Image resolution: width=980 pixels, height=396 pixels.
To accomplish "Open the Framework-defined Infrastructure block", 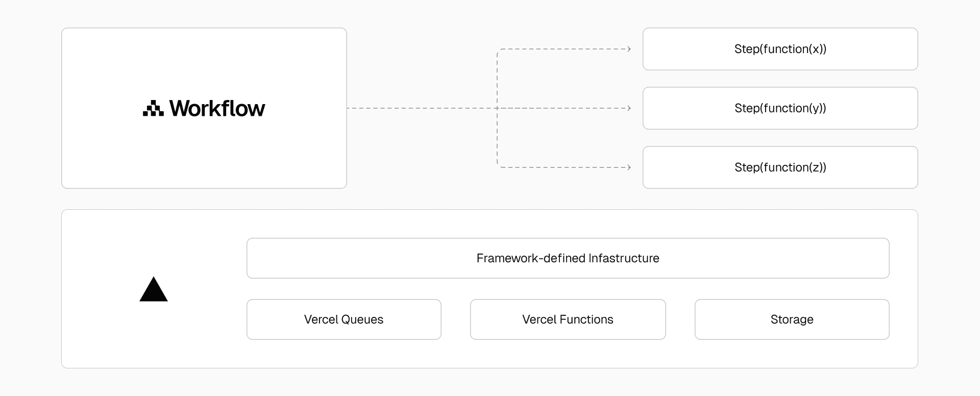I will coord(568,258).
